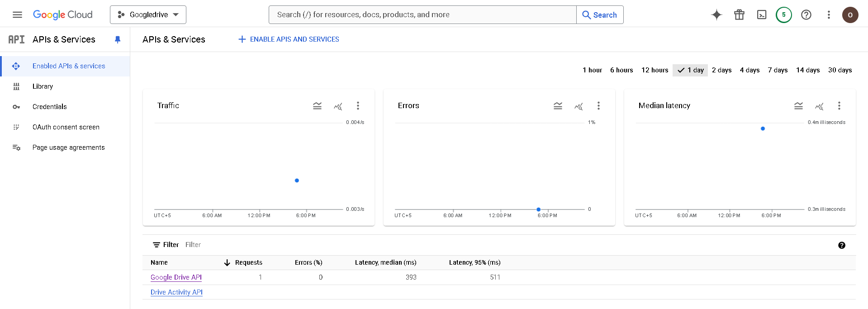Open more options on Errors chart
Screen dimensions: 868x309
(598, 106)
